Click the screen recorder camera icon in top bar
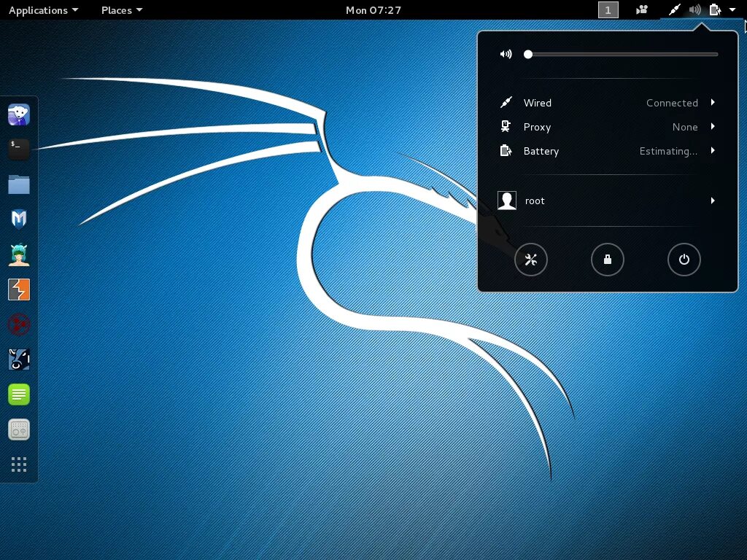 pyautogui.click(x=642, y=9)
